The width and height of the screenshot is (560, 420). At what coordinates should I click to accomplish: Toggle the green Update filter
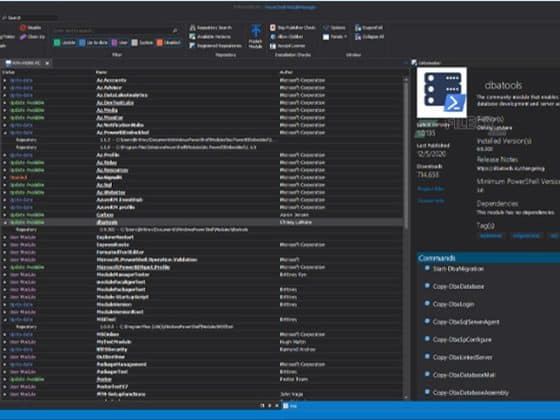pos(65,42)
